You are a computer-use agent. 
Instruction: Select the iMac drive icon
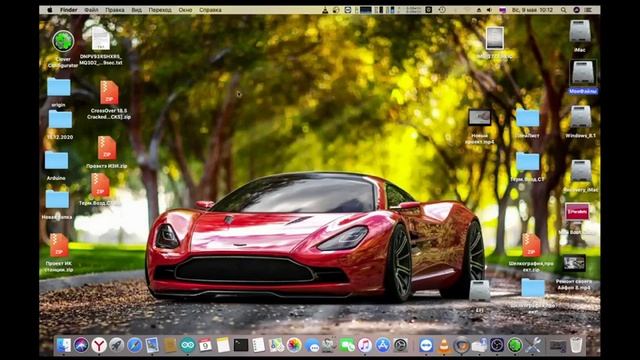point(580,31)
